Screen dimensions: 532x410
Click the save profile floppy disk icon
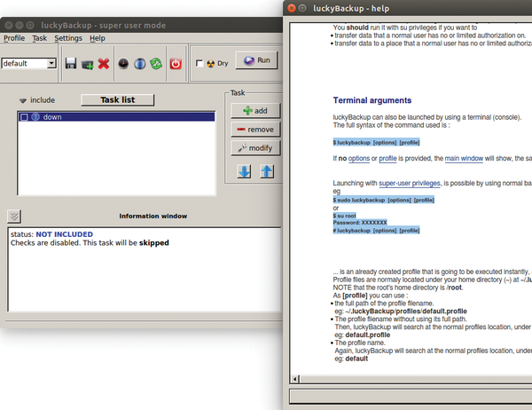pos(71,64)
